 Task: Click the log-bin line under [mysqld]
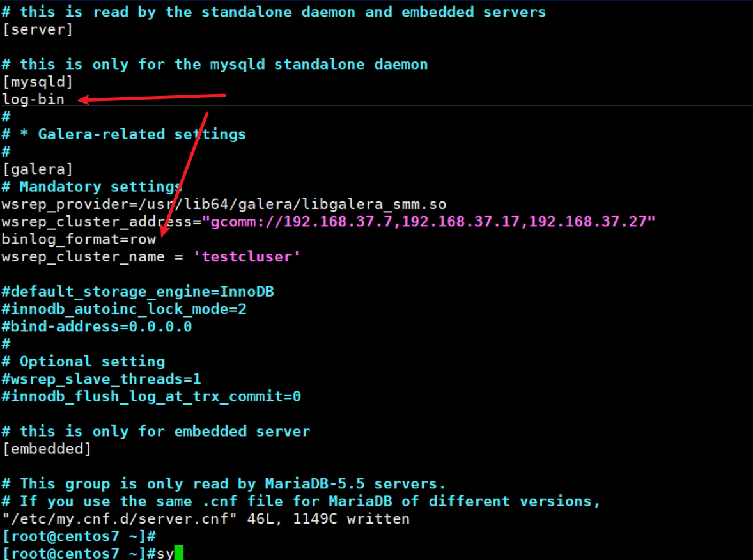point(33,100)
